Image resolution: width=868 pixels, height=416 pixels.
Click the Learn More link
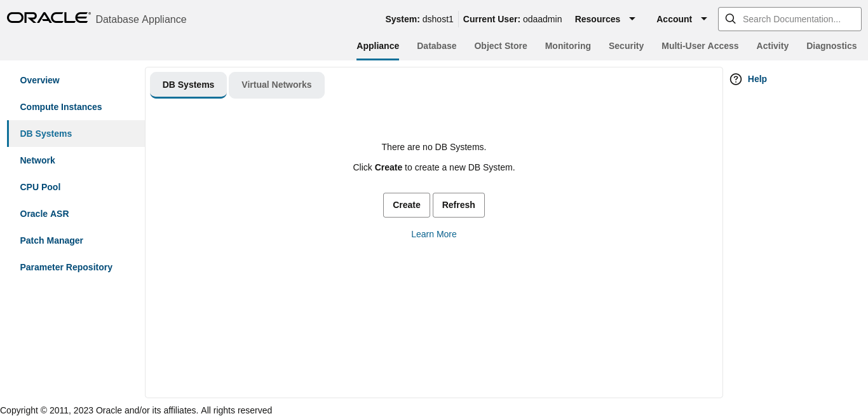[433, 234]
